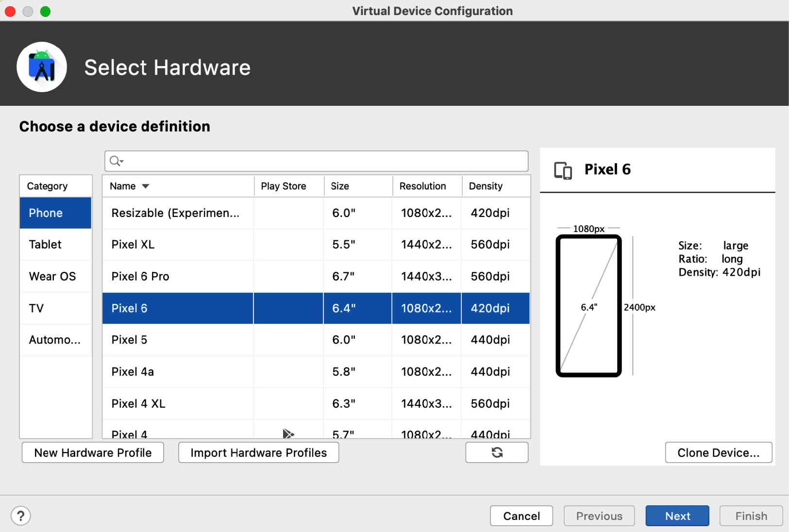Select the Pixel XL device row
Viewport: 789px width, 532px height.
point(316,245)
